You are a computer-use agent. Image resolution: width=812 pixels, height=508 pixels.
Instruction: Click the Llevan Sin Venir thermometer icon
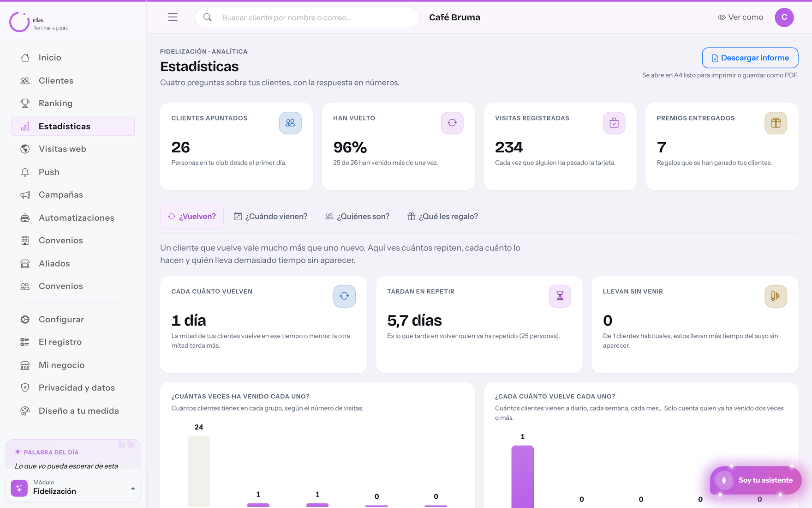pyautogui.click(x=776, y=296)
